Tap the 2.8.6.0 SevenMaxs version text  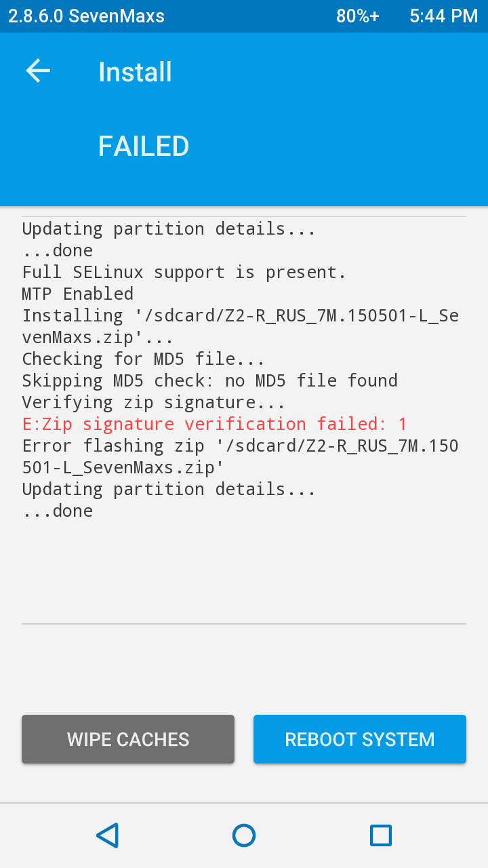click(86, 16)
